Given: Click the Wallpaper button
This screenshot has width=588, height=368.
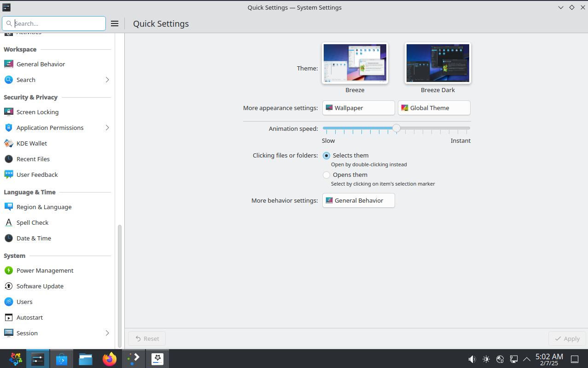Looking at the screenshot, I should coord(359,108).
